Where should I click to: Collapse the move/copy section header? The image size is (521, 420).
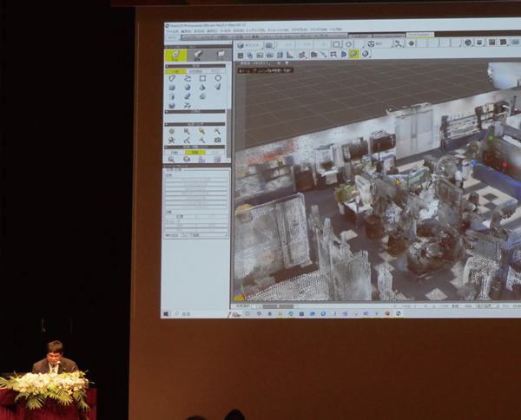tap(195, 147)
